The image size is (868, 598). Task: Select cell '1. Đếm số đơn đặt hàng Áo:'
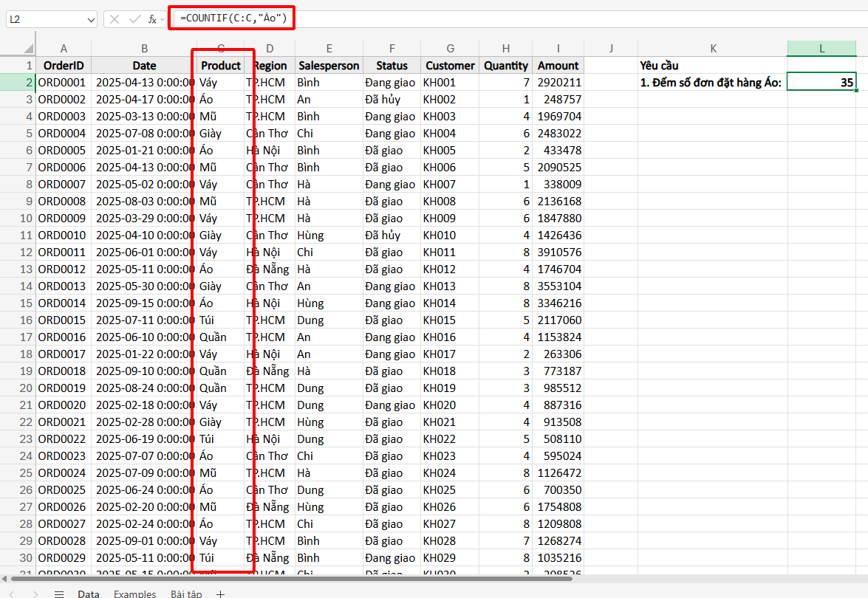pos(713,83)
